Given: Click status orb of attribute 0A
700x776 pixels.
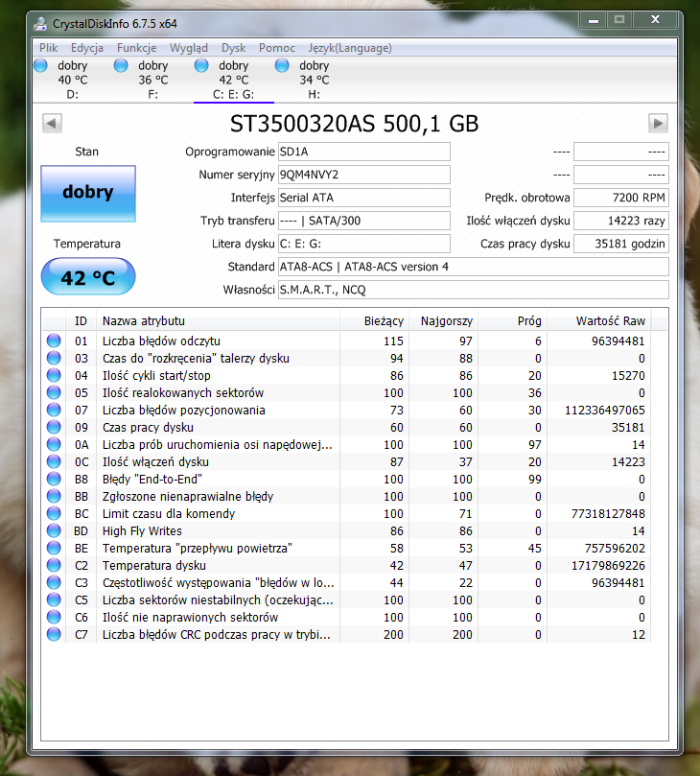Looking at the screenshot, I should tap(54, 444).
